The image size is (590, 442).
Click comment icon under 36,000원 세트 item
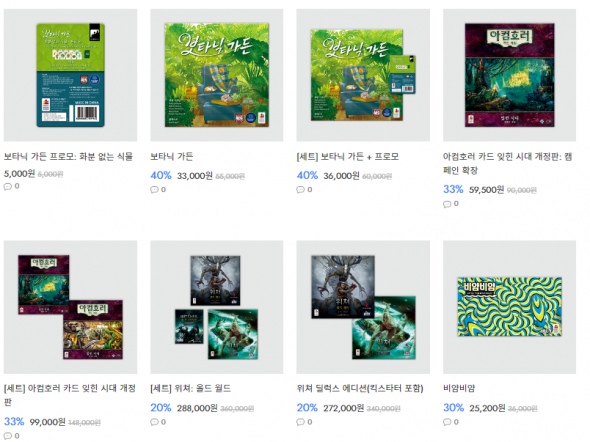pyautogui.click(x=300, y=190)
